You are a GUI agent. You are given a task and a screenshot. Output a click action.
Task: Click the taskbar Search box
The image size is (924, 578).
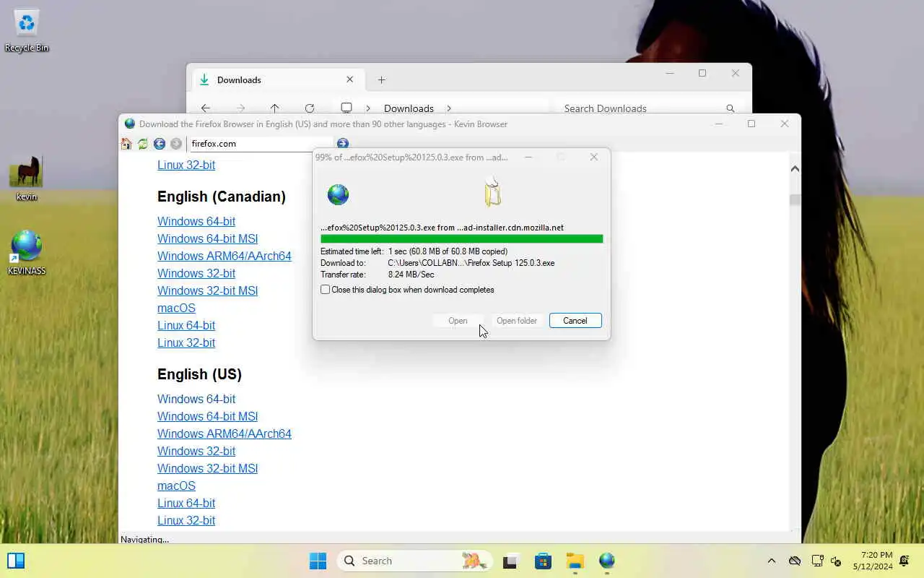(x=414, y=561)
